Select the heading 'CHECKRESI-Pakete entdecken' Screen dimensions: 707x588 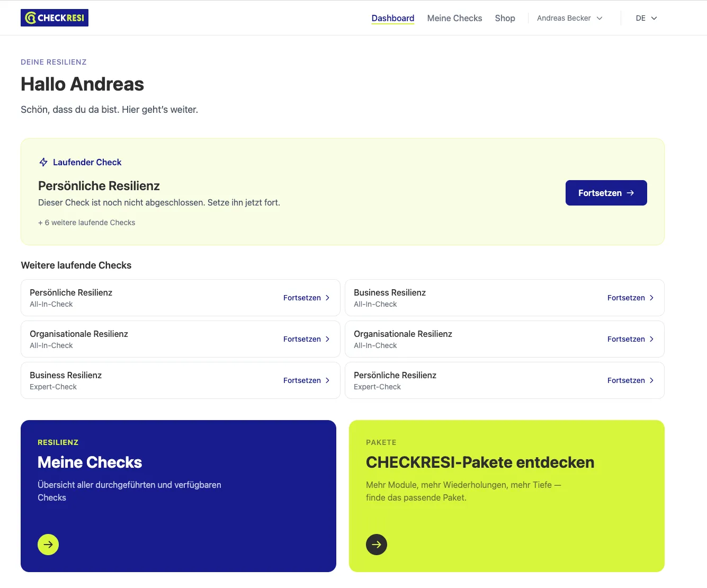click(x=480, y=462)
